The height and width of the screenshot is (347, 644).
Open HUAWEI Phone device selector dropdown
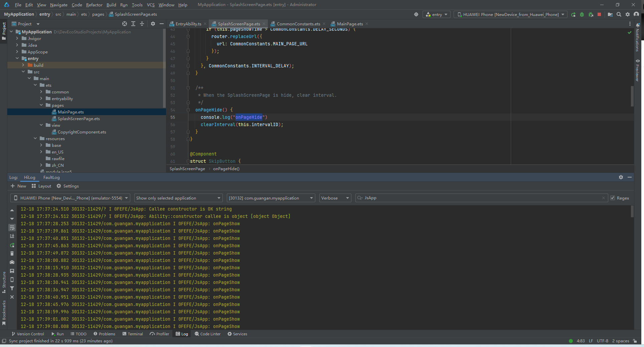click(510, 14)
